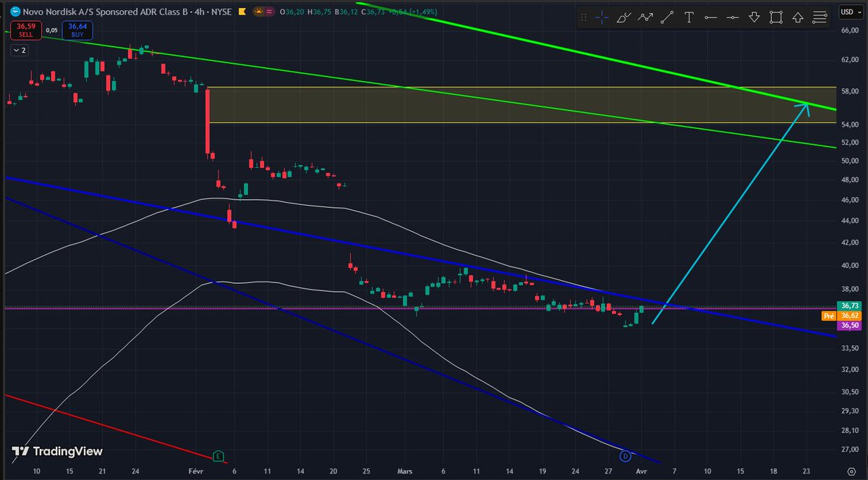This screenshot has width=868, height=480.
Task: Click the yellow flag symbol icon
Action: click(x=242, y=12)
